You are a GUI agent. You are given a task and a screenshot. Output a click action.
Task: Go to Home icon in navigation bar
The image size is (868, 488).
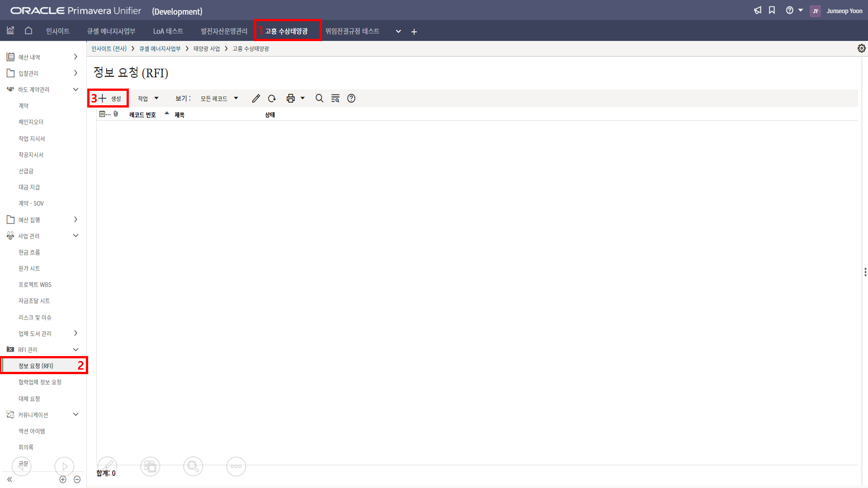click(28, 31)
